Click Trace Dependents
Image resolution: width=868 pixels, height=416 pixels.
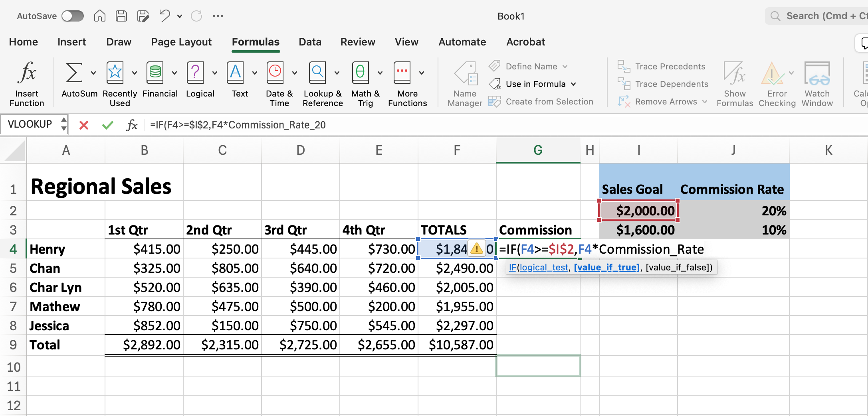pyautogui.click(x=663, y=84)
